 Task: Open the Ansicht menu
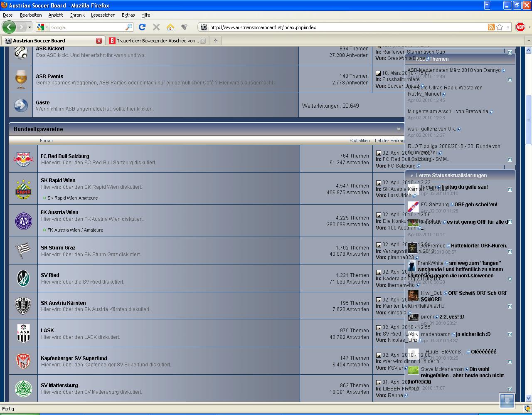point(55,15)
